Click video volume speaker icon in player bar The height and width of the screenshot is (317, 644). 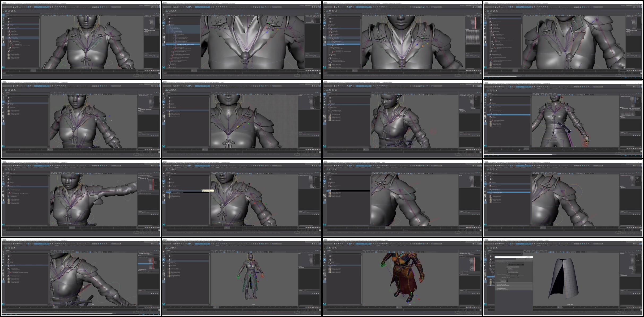click(x=6, y=314)
